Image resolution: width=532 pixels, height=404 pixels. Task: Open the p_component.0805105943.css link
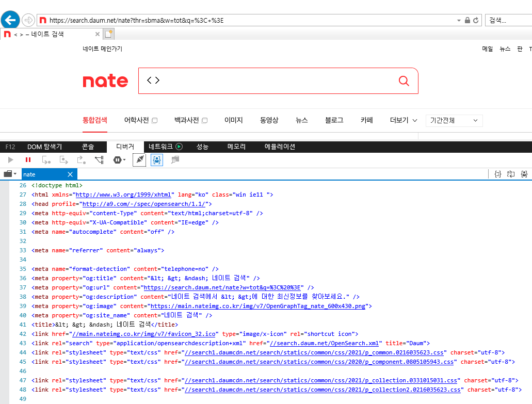pyautogui.click(x=319, y=362)
